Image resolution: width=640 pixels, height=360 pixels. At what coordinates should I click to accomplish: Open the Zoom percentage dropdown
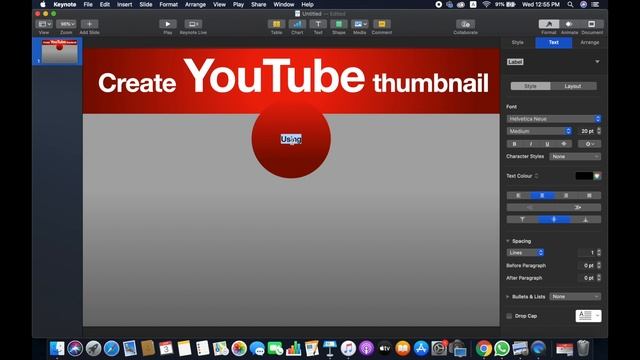coord(66,24)
